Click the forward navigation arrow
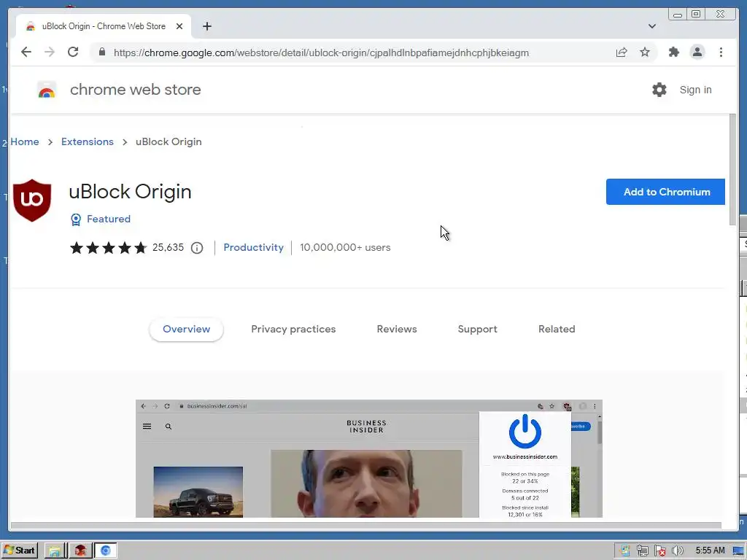This screenshot has width=747, height=560. pos(50,52)
